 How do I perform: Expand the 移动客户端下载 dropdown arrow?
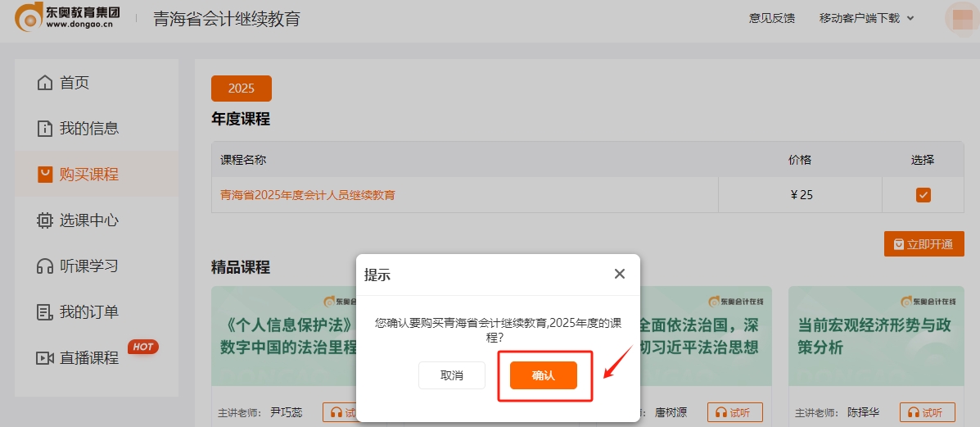[910, 19]
